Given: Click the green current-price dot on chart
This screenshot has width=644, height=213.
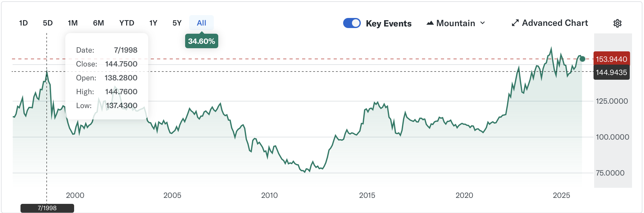Looking at the screenshot, I should coord(582,59).
